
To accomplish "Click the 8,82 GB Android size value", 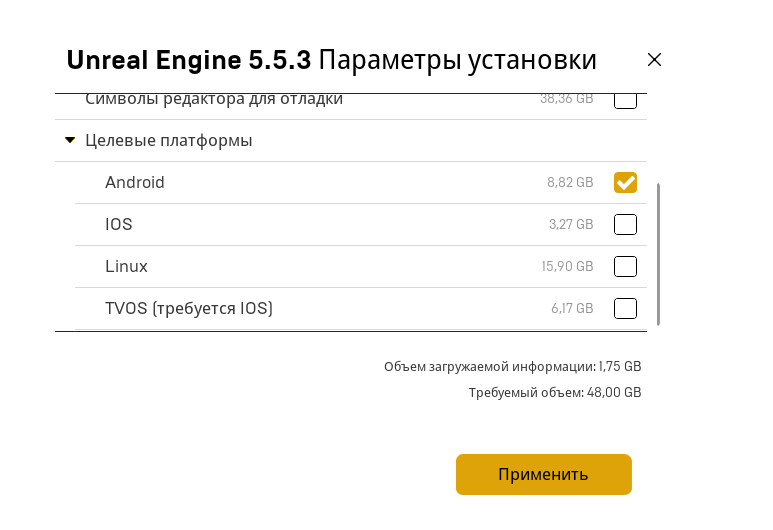I will click(x=570, y=183).
